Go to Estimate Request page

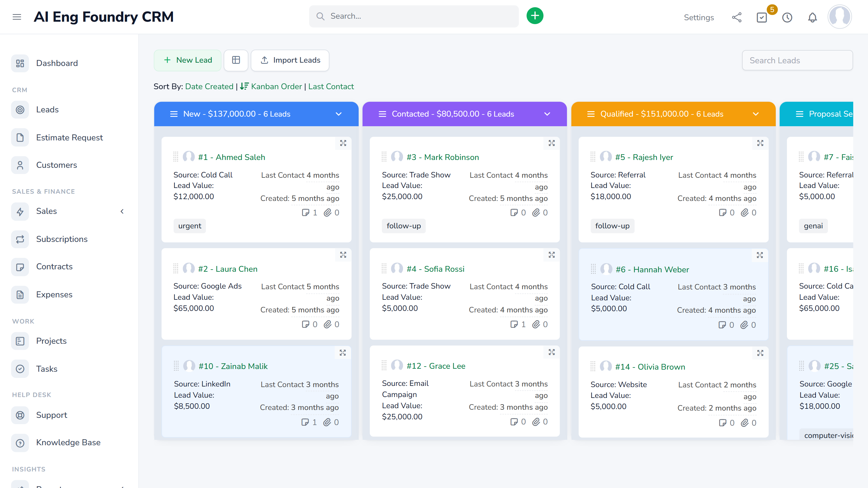[69, 137]
